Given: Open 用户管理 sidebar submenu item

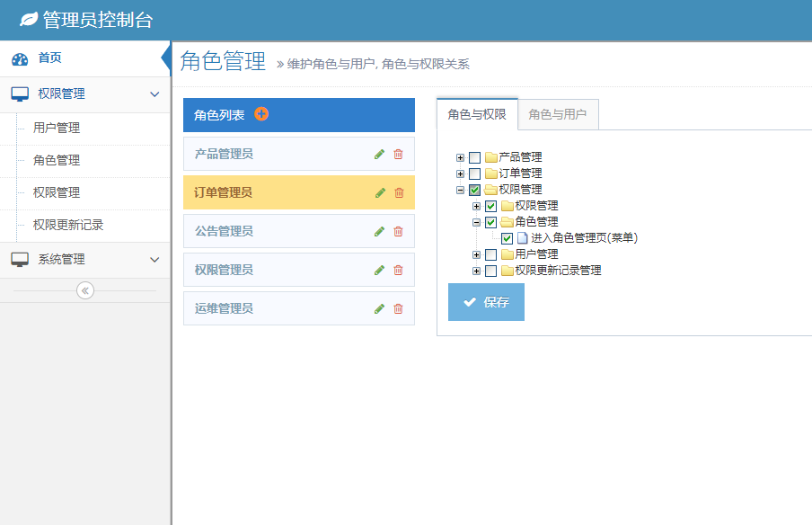Looking at the screenshot, I should point(85,129).
